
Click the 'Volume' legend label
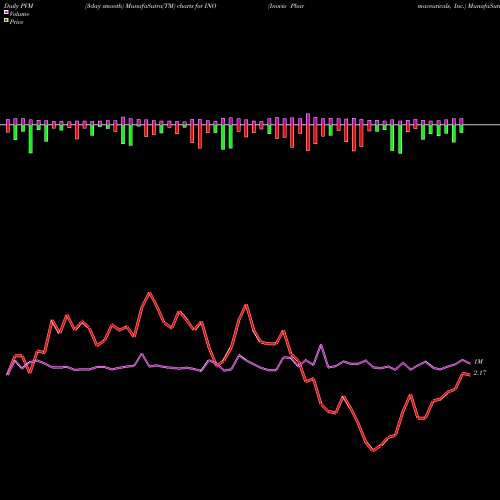19,14
